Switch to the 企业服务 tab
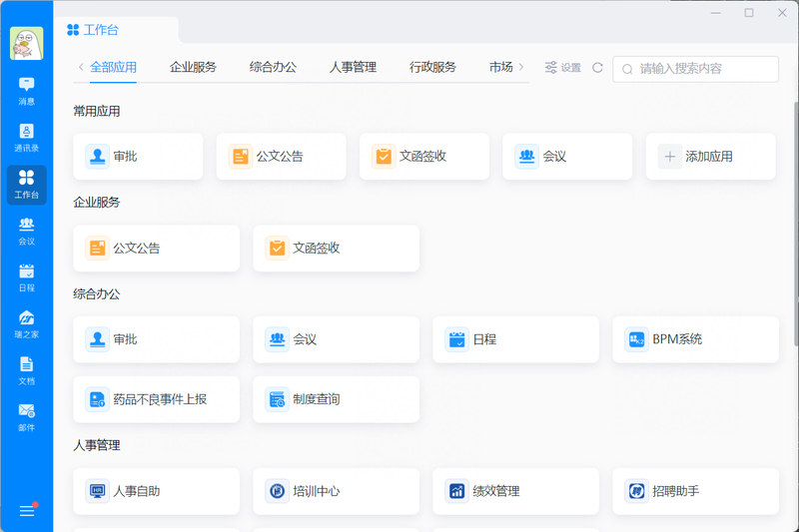Image resolution: width=799 pixels, height=532 pixels. [193, 67]
